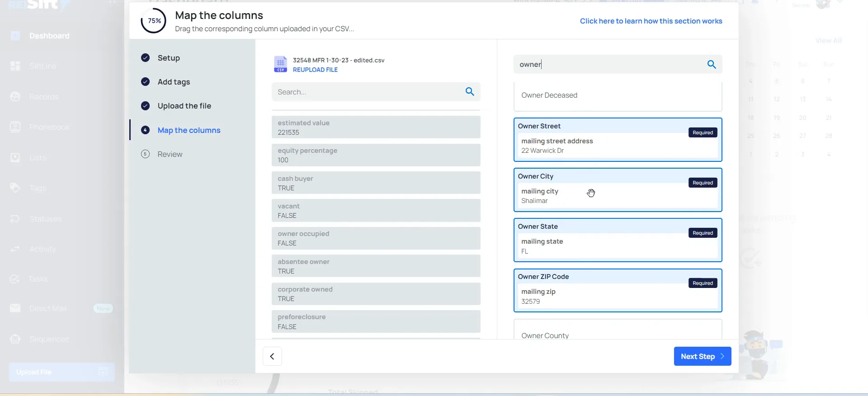This screenshot has height=396, width=868.
Task: Click the Direct Mail envelope icon in background
Action: click(x=15, y=308)
